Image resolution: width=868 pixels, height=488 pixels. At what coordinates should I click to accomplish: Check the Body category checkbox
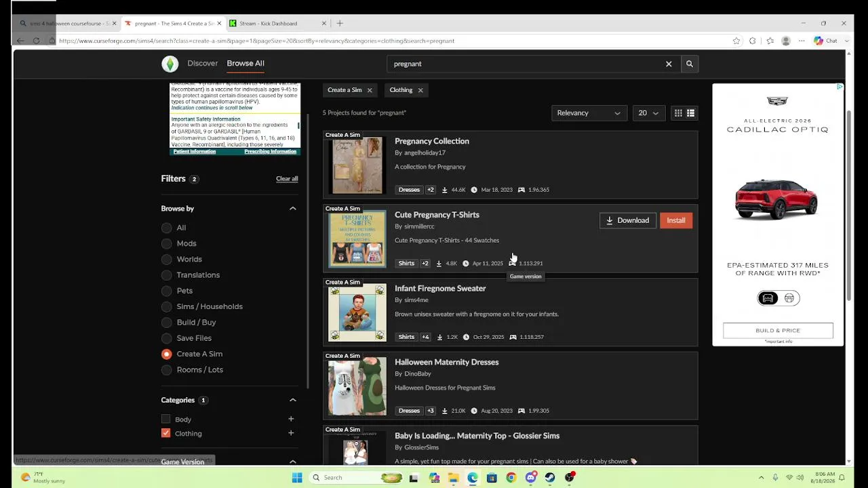point(165,420)
